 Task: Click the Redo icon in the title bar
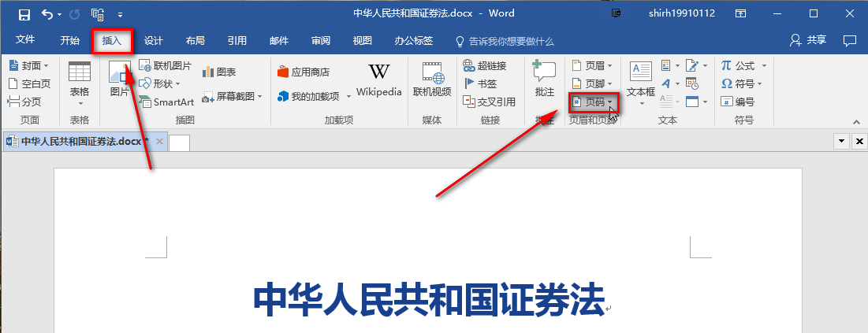click(75, 14)
